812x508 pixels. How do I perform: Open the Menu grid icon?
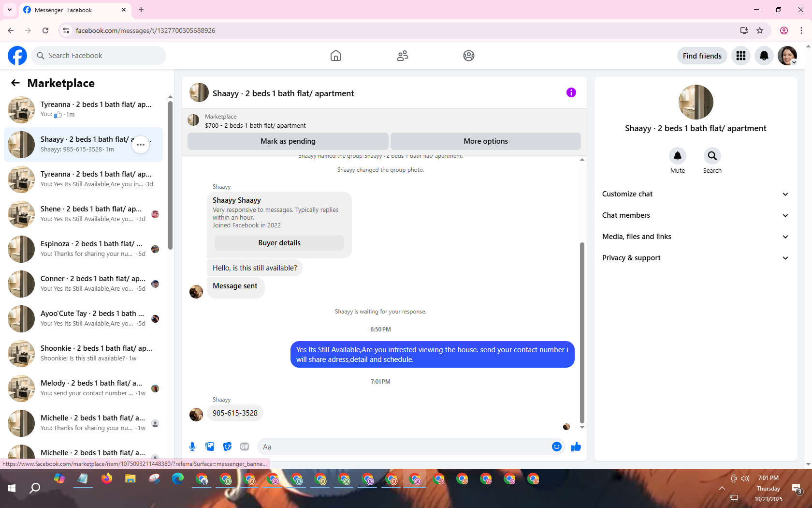pyautogui.click(x=741, y=56)
